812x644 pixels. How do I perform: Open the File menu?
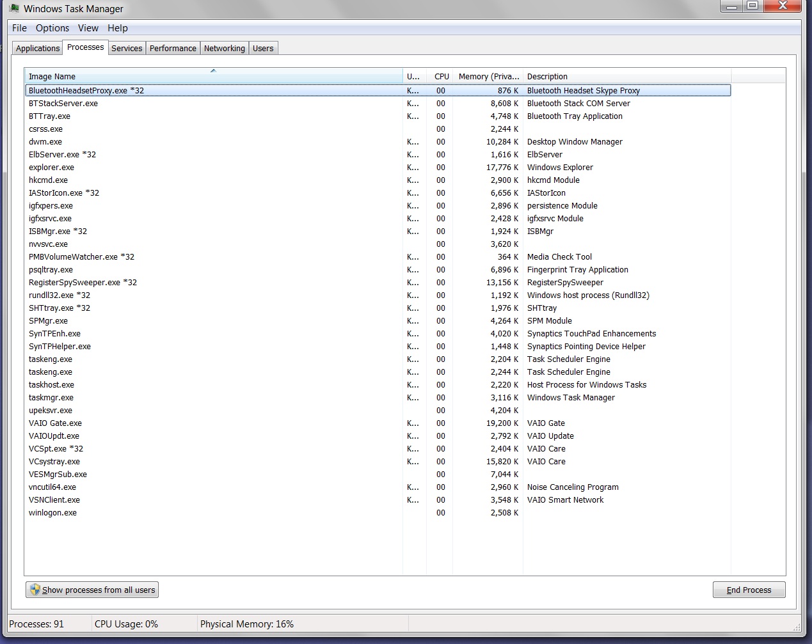[x=19, y=28]
